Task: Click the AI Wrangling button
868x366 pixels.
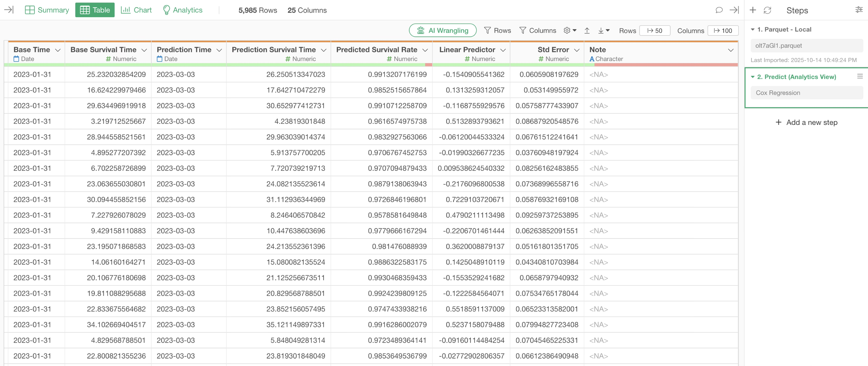Action: 442,30
